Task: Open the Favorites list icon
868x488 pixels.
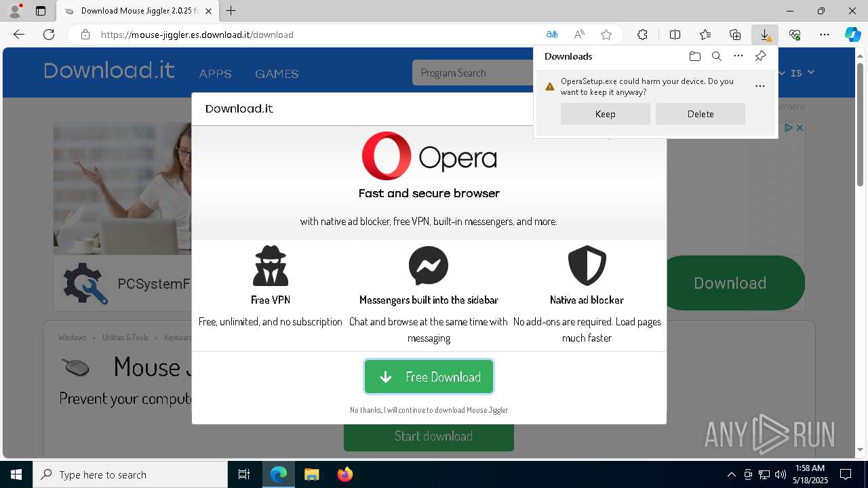Action: [x=705, y=35]
